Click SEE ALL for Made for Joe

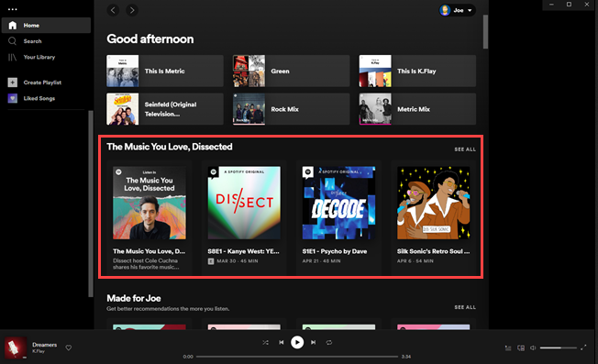(465, 307)
